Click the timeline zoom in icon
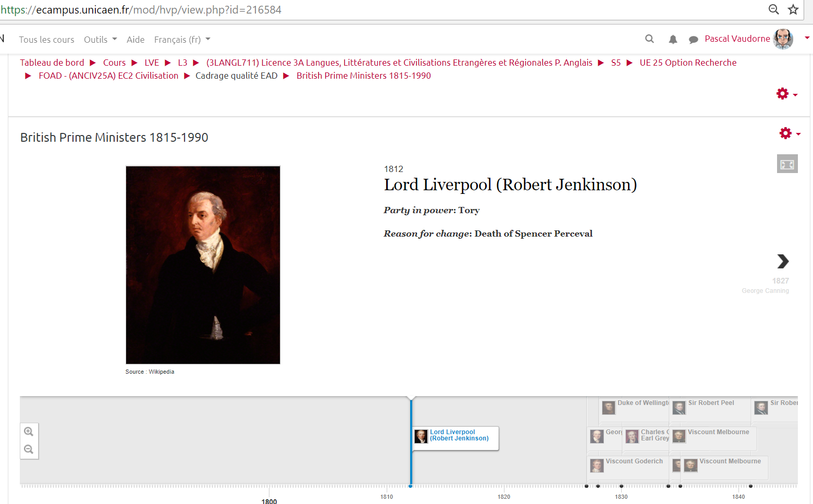 tap(29, 432)
